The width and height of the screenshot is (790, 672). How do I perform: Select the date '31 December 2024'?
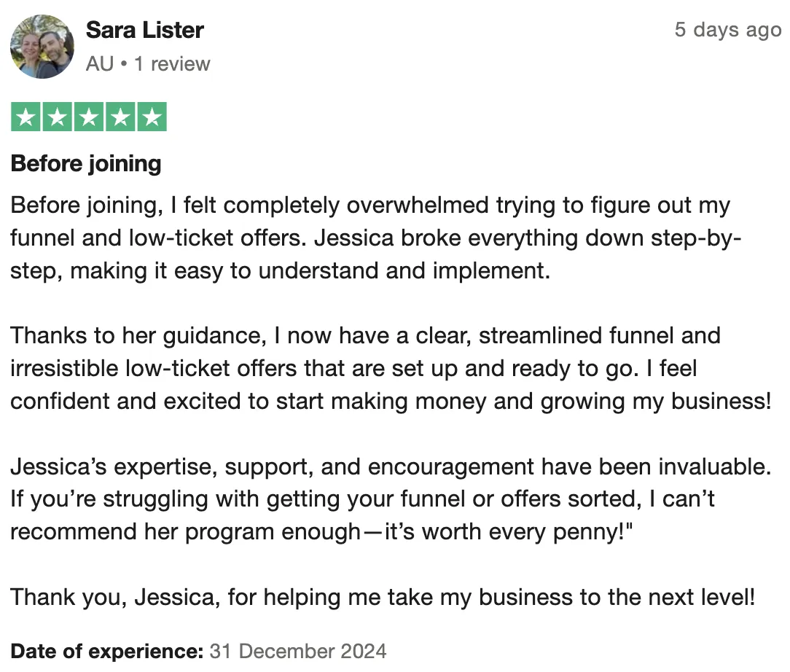click(298, 652)
